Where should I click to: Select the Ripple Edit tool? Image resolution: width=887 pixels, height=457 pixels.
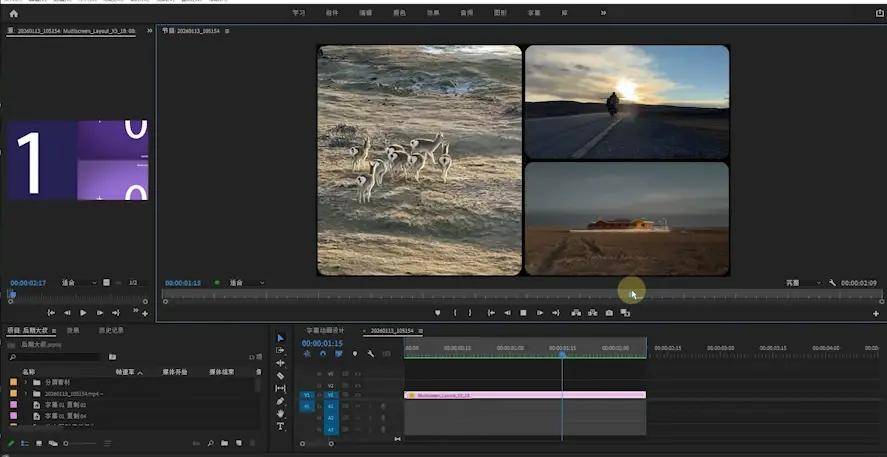click(280, 363)
